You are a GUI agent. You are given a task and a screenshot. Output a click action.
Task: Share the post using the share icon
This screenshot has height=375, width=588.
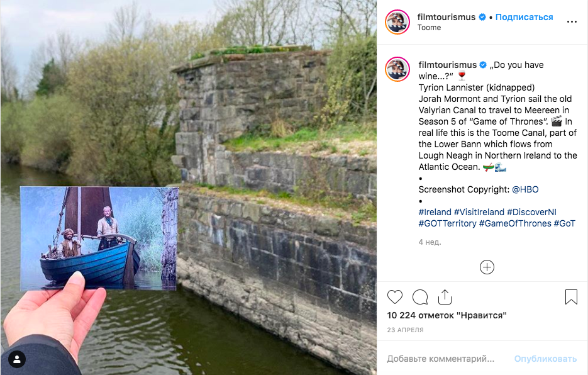pyautogui.click(x=445, y=296)
